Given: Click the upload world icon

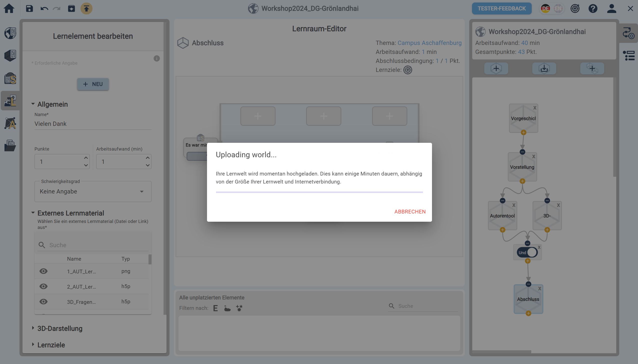Looking at the screenshot, I should [x=86, y=8].
